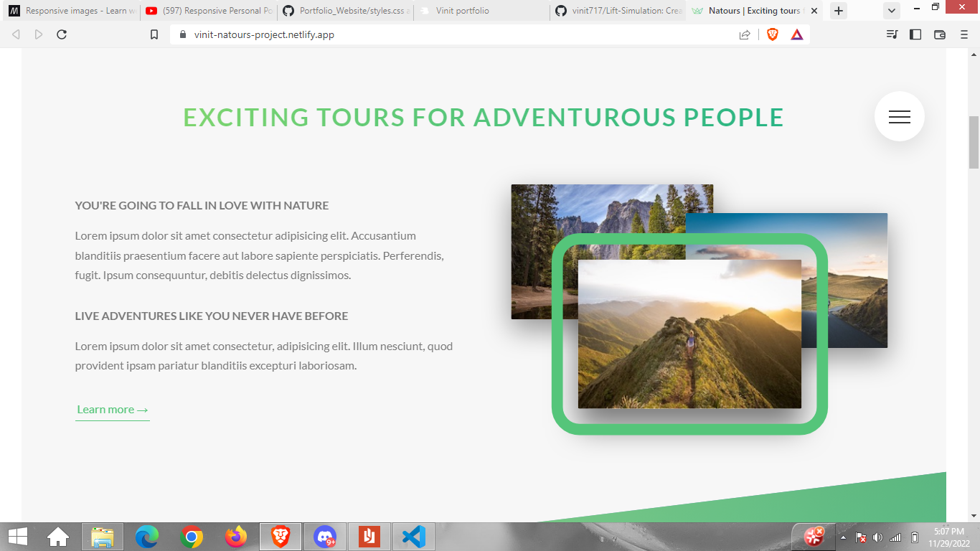980x551 pixels.
Task: Click the Brave Shields lion icon
Action: [x=773, y=34]
